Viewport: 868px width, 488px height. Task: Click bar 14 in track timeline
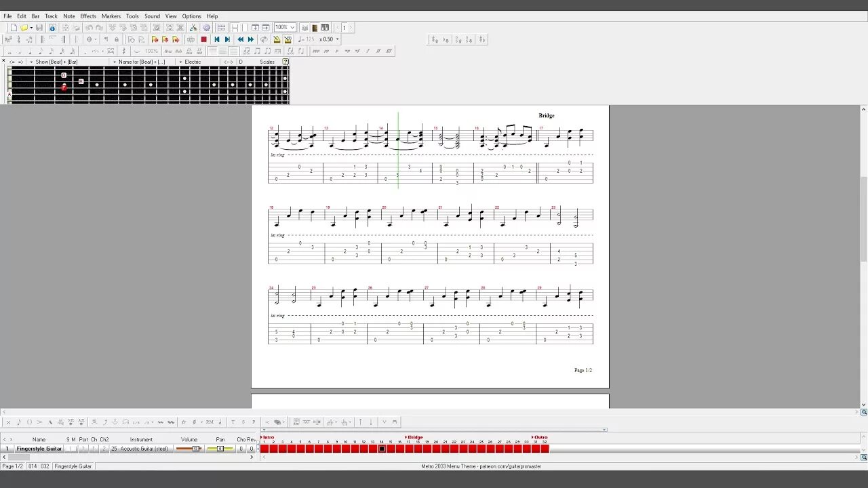coord(382,449)
